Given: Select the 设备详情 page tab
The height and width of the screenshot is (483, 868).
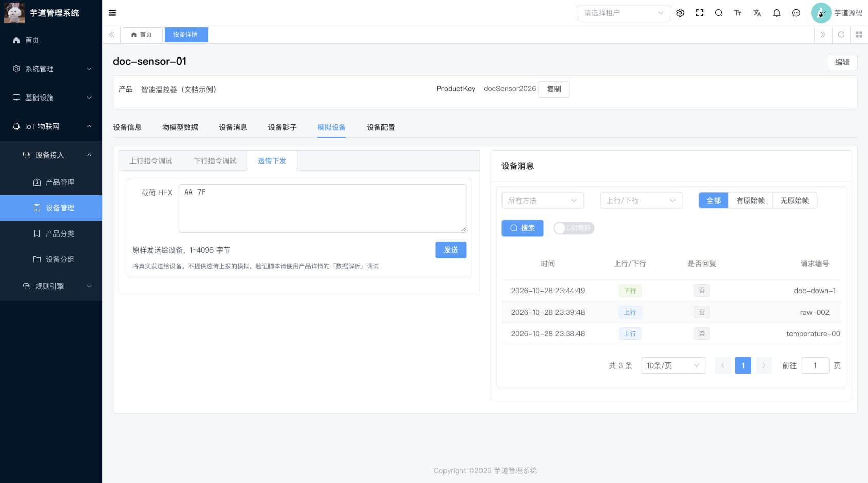Looking at the screenshot, I should click(186, 34).
